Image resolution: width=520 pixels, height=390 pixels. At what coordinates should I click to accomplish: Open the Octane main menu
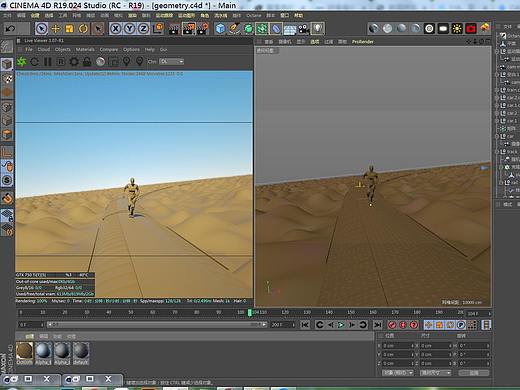pyautogui.click(x=254, y=15)
